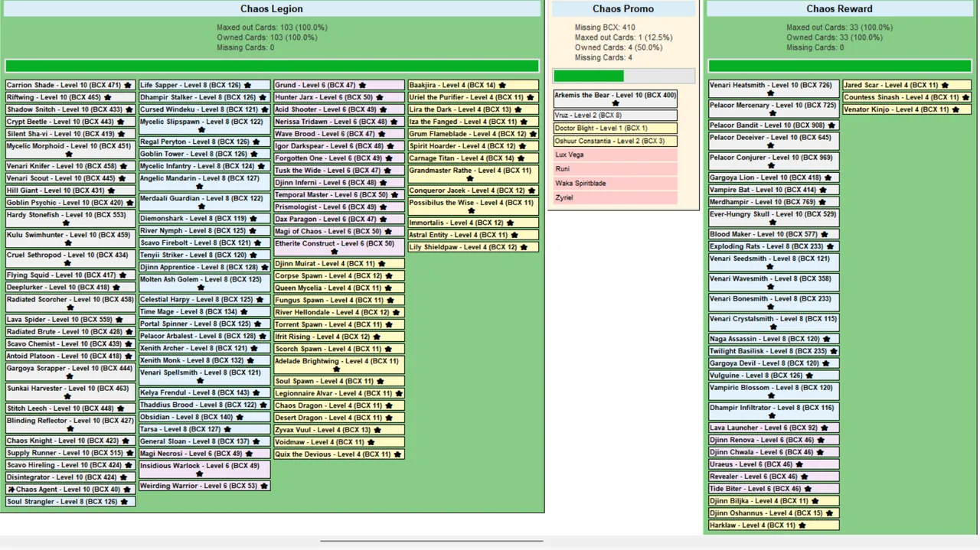This screenshot has height=550, width=980.
Task: Select the missing Waka Spiritblade card row
Action: point(616,184)
